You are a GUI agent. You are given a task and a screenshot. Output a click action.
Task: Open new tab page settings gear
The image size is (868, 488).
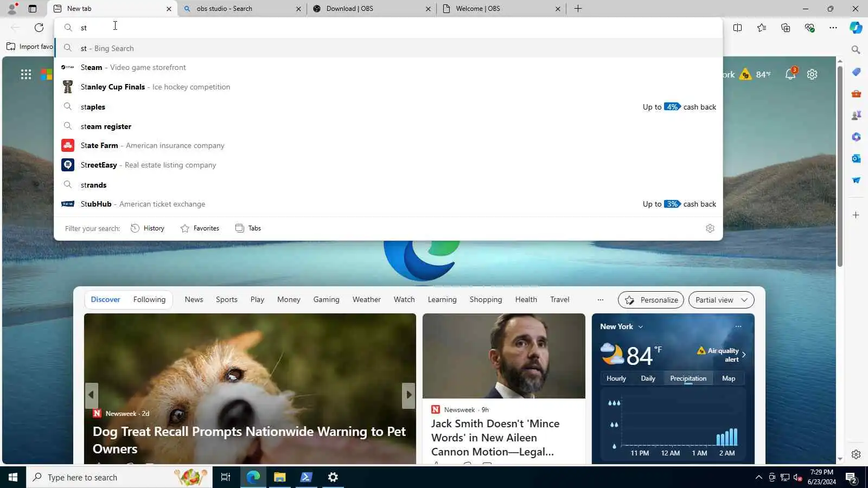point(812,74)
